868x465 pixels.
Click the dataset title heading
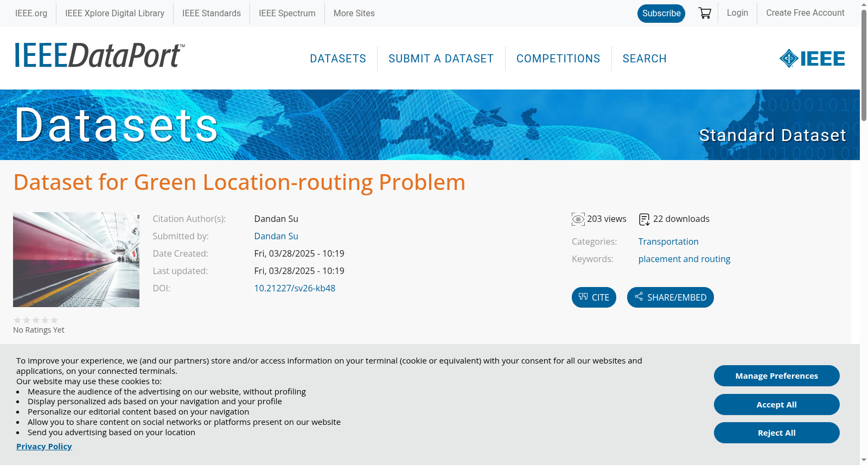pos(239,182)
